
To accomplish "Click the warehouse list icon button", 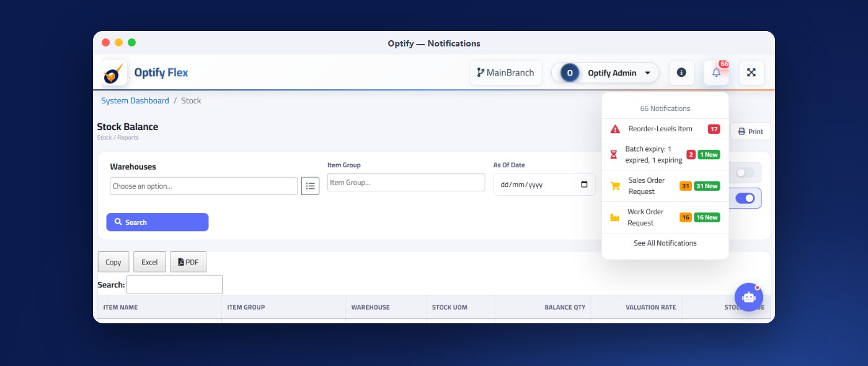I will click(x=310, y=186).
